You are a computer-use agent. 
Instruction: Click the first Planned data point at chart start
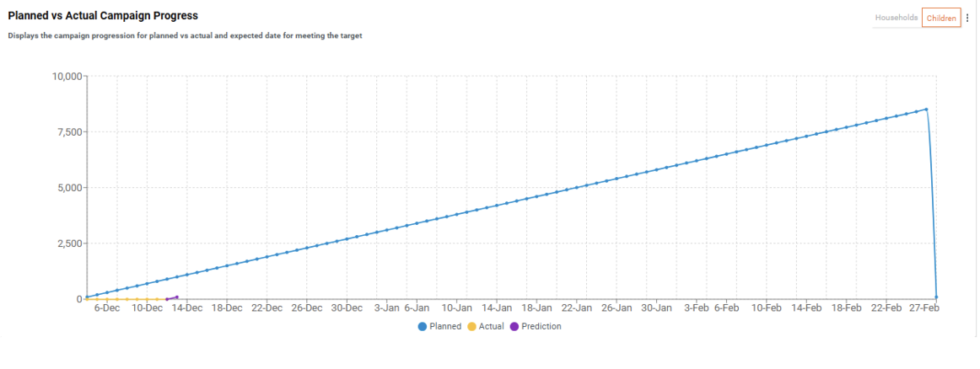[x=87, y=297]
